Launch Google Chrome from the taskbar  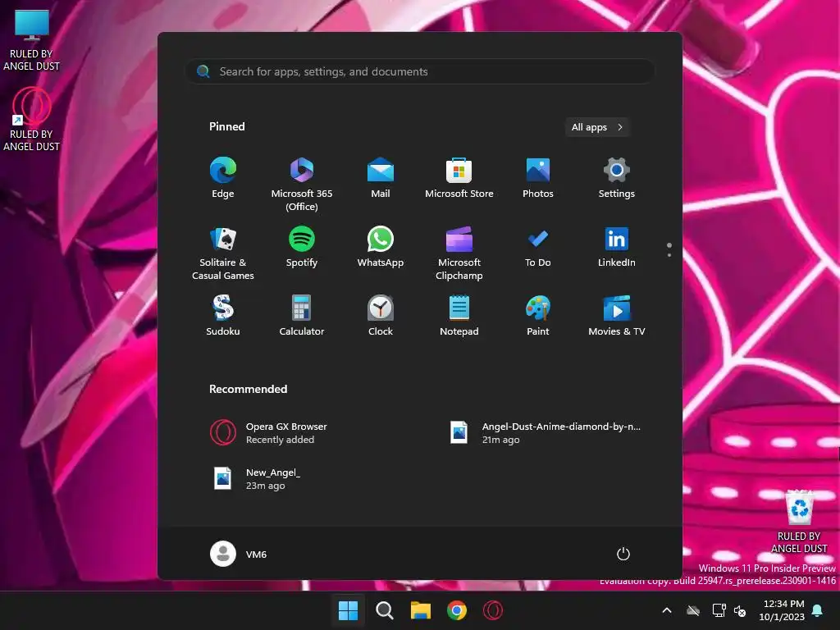(456, 610)
